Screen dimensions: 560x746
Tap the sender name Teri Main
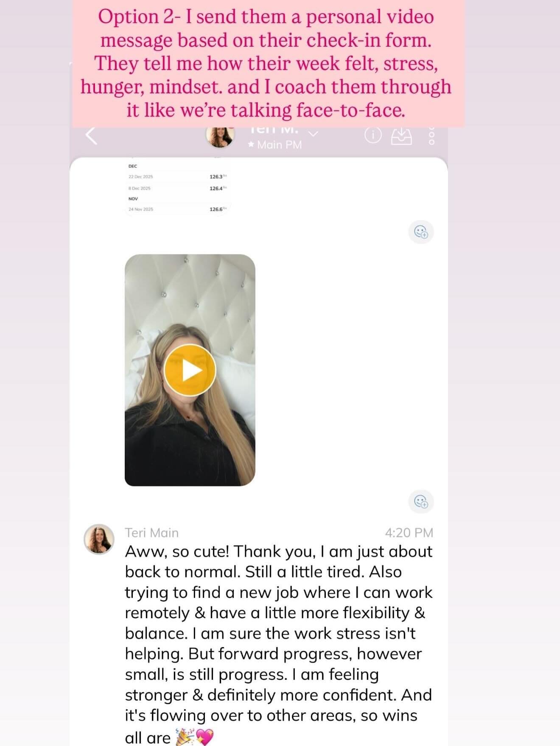(151, 532)
